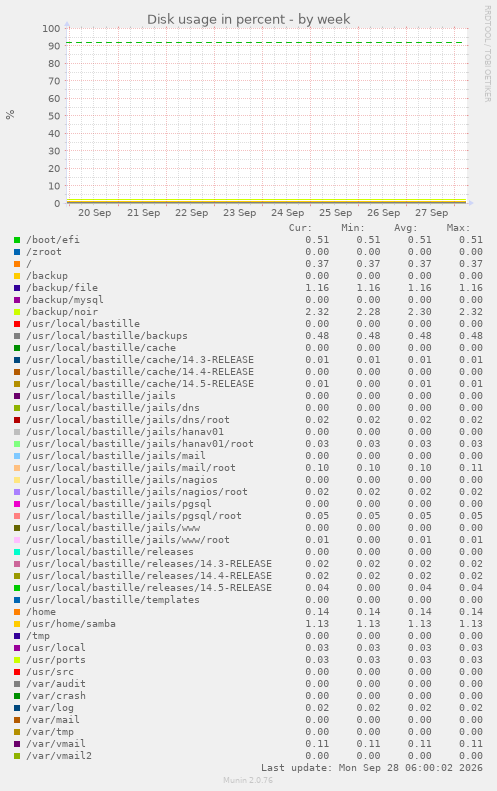Click the /usr/local/bastille/cache/14.3-RELEASE label

140,360
